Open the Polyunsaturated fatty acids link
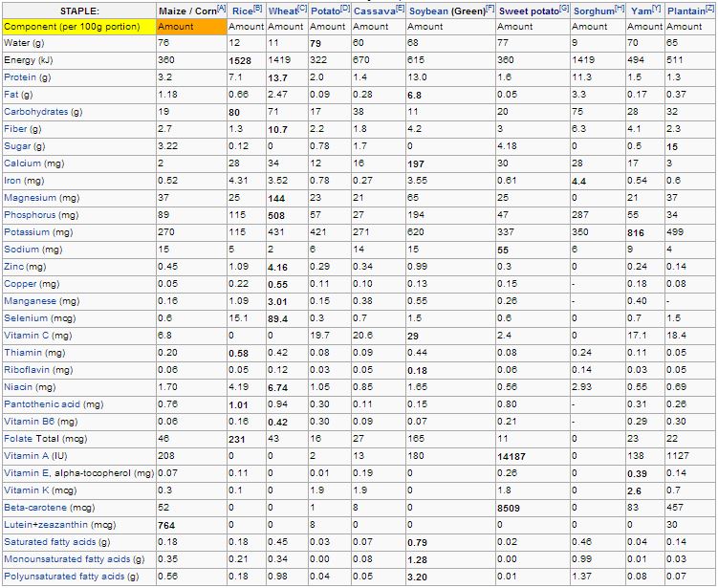The image size is (718, 588). 64,577
